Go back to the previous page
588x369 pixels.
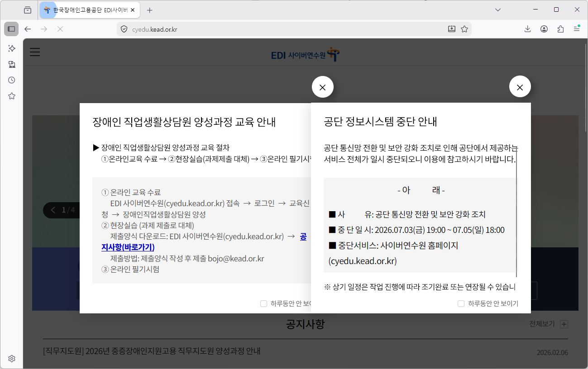tap(28, 29)
